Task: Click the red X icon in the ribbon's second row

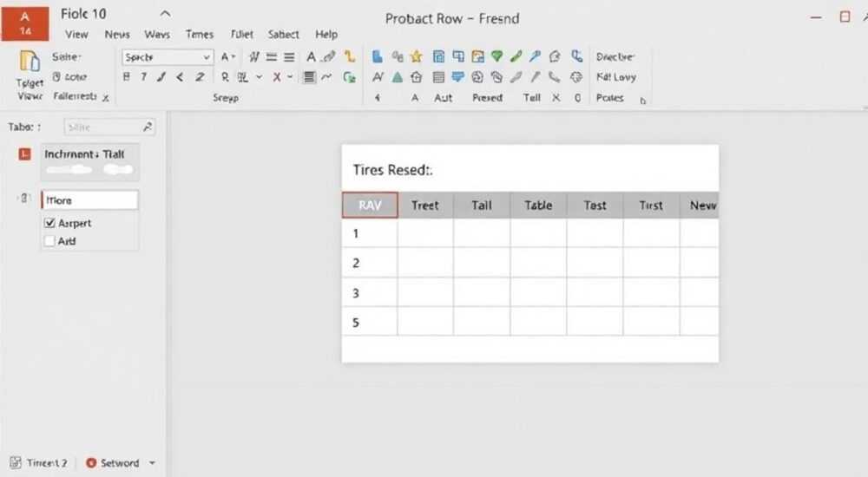Action: pyautogui.click(x=276, y=77)
